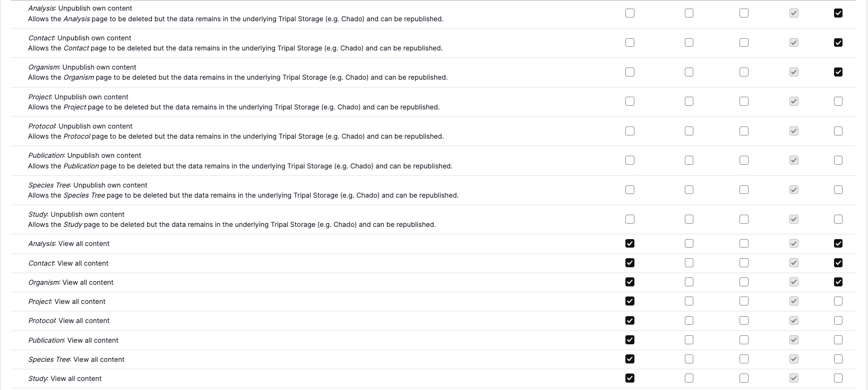Tick second-column checkbox for Analysis: View all content
Viewport: 868px width, 390px height.
689,243
